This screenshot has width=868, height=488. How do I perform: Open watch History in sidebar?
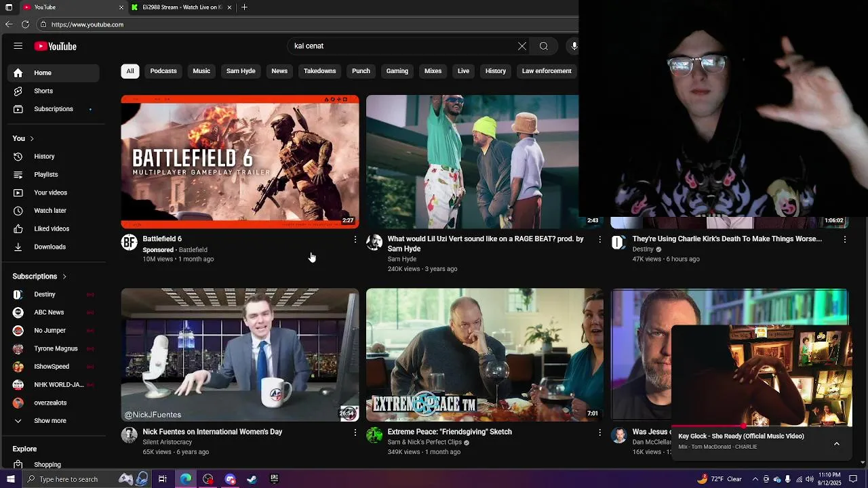54,157
